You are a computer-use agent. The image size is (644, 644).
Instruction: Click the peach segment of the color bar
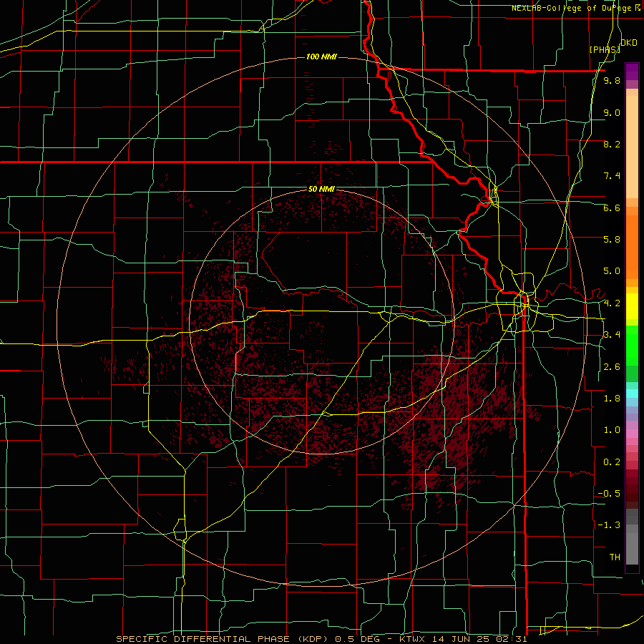[632, 147]
